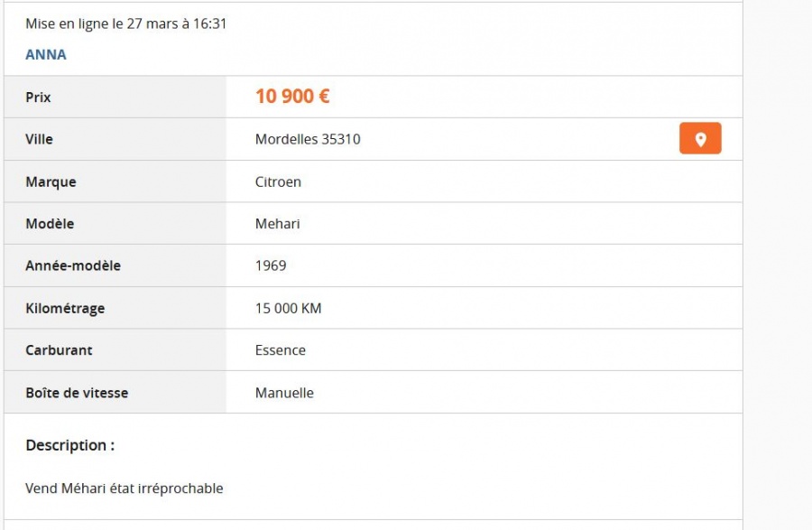
Task: Click the Vend Méhari état irréprochable text
Action: point(125,488)
